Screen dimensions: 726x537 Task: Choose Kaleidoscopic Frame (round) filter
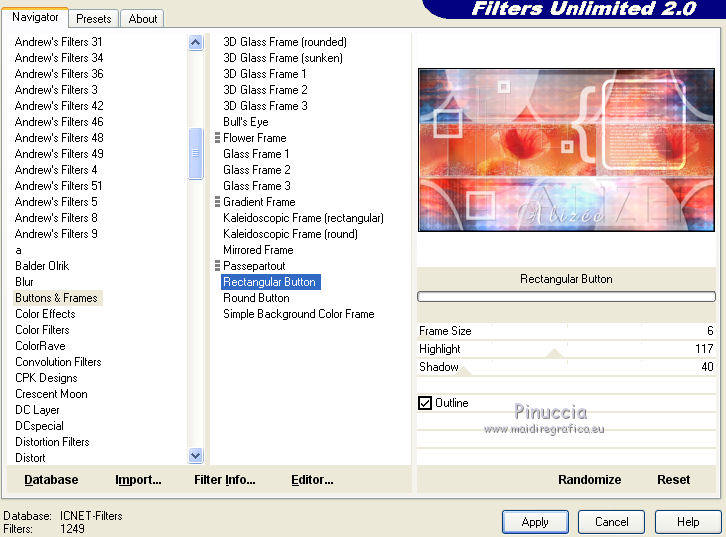pos(290,234)
